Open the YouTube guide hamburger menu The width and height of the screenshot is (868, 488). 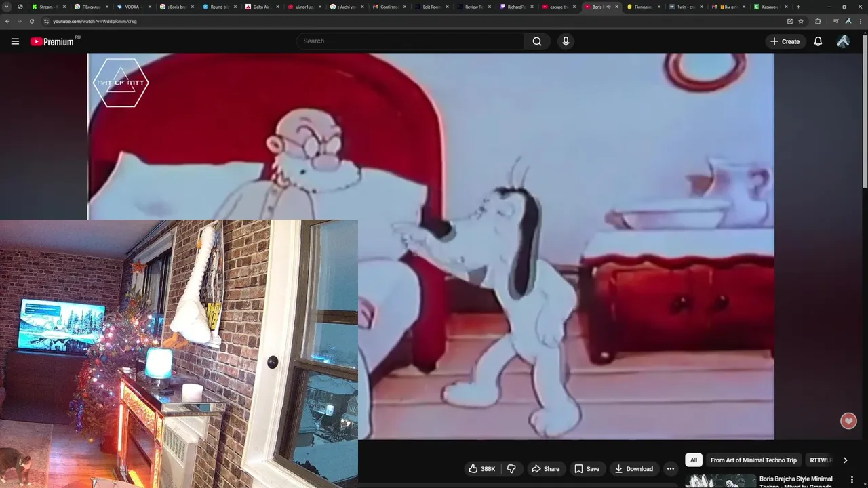(15, 41)
